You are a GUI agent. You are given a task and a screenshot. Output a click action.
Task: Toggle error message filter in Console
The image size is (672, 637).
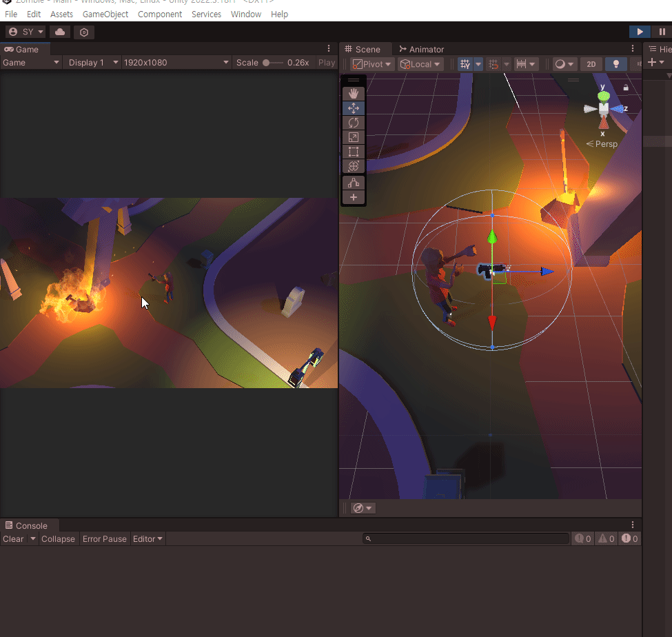(629, 539)
